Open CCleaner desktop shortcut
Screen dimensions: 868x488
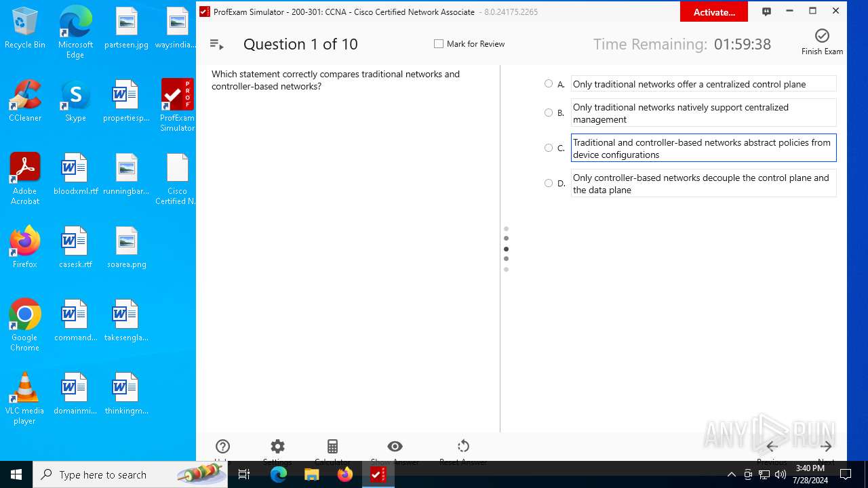tap(25, 100)
